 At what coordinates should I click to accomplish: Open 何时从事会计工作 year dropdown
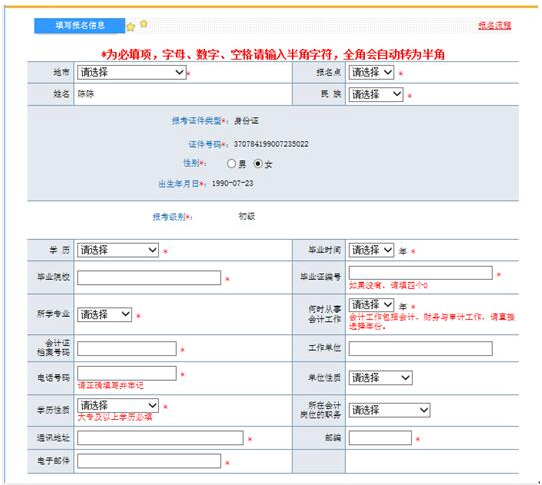point(371,305)
